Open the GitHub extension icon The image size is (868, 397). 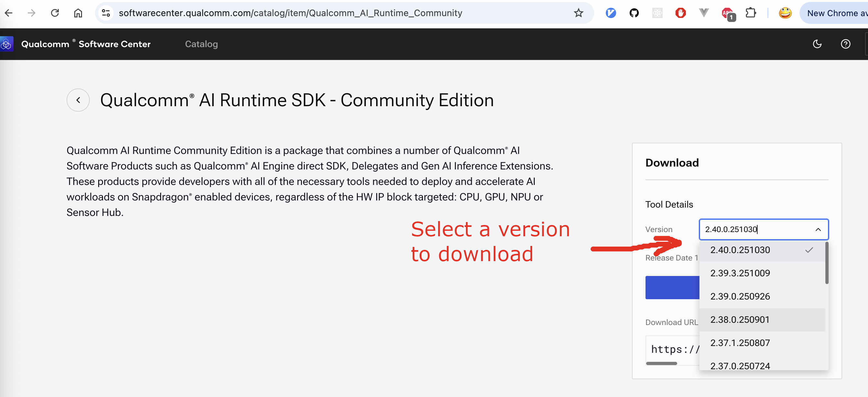click(x=634, y=13)
